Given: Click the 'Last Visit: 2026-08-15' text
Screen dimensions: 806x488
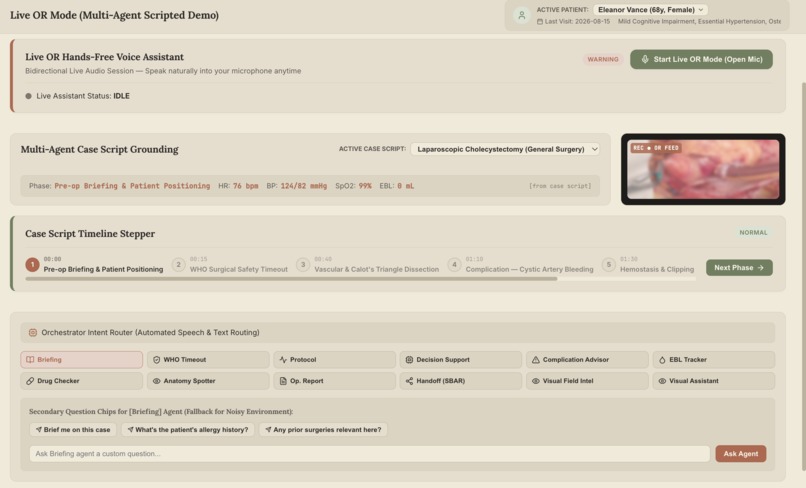Looking at the screenshot, I should coord(577,22).
